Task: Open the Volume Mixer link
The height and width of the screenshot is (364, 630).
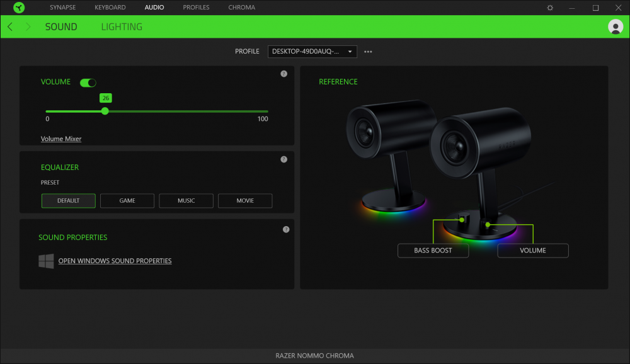Action: click(x=61, y=139)
